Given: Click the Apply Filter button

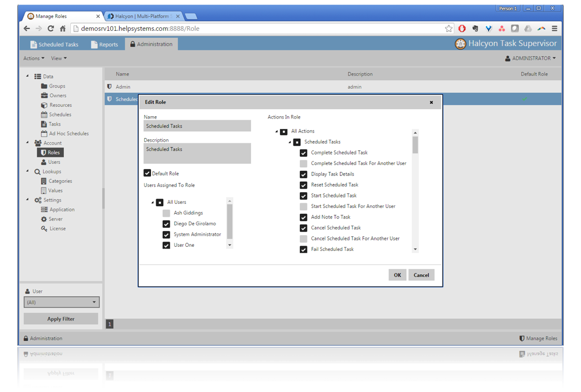Looking at the screenshot, I should pyautogui.click(x=61, y=319).
